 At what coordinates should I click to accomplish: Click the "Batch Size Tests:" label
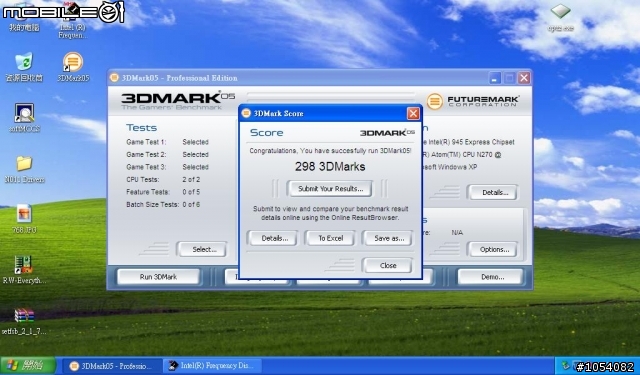[152, 204]
